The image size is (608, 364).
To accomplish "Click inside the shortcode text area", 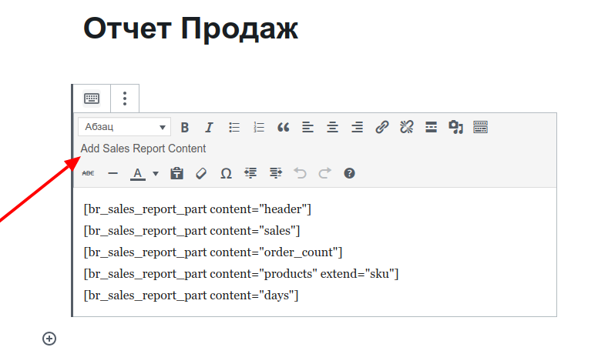I will click(x=308, y=252).
